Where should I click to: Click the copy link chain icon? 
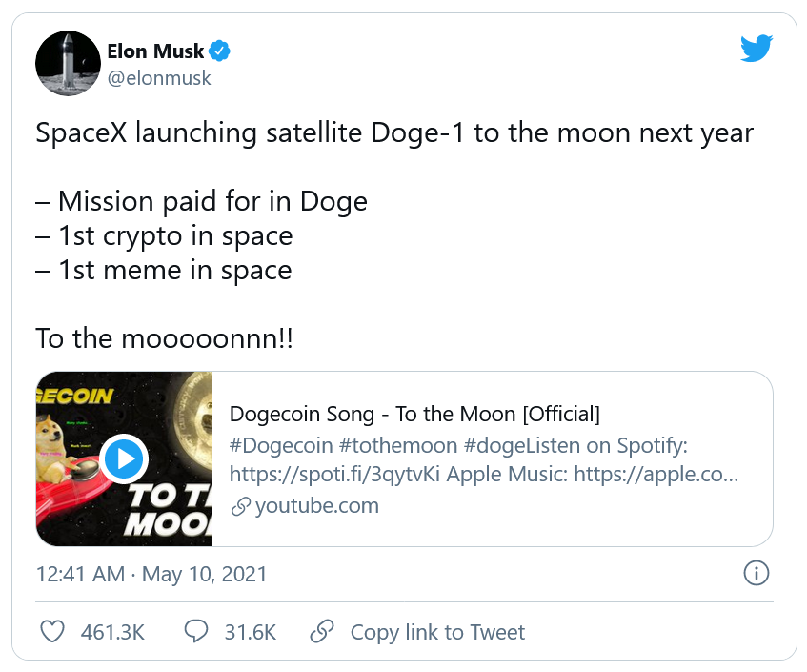point(322,631)
